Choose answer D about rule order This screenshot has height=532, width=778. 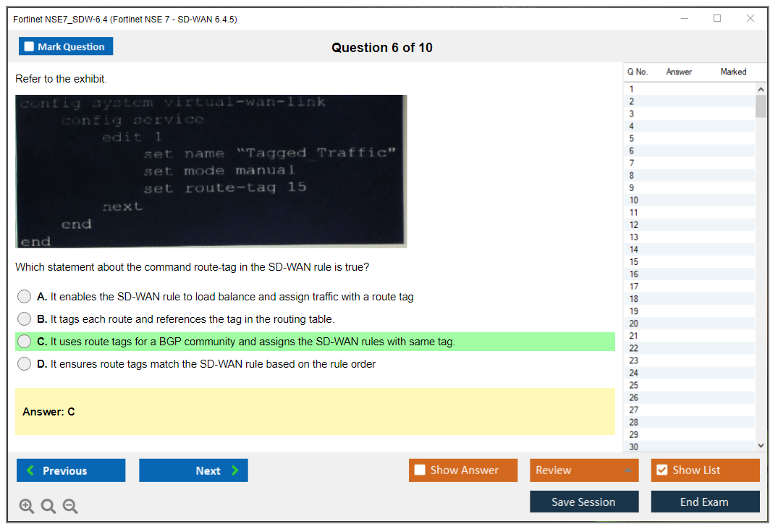tap(25, 364)
